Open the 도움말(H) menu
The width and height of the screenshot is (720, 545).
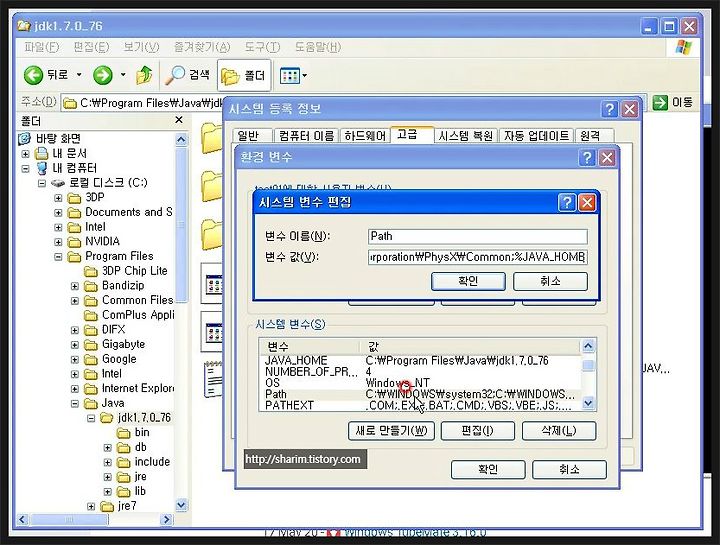pos(317,47)
